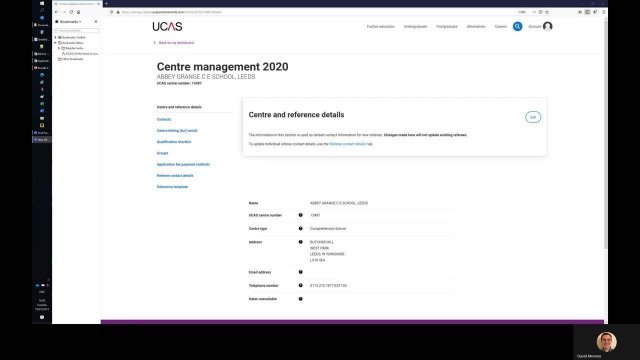This screenshot has width=640, height=360.
Task: Open the Qualification shortlist section
Action: (174, 142)
